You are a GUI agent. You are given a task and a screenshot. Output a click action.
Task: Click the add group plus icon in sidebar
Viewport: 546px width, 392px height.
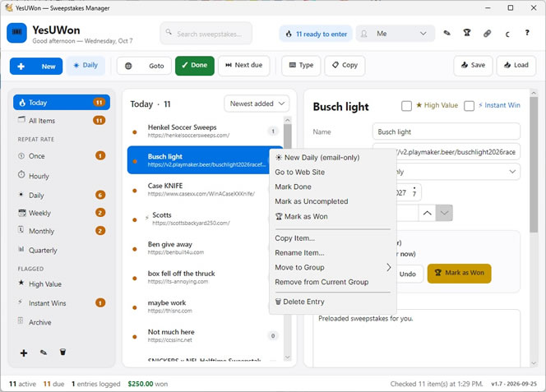[x=24, y=353]
